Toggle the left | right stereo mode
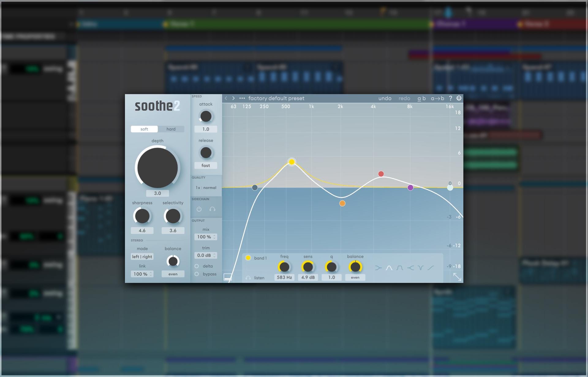The height and width of the screenshot is (377, 588). point(142,257)
